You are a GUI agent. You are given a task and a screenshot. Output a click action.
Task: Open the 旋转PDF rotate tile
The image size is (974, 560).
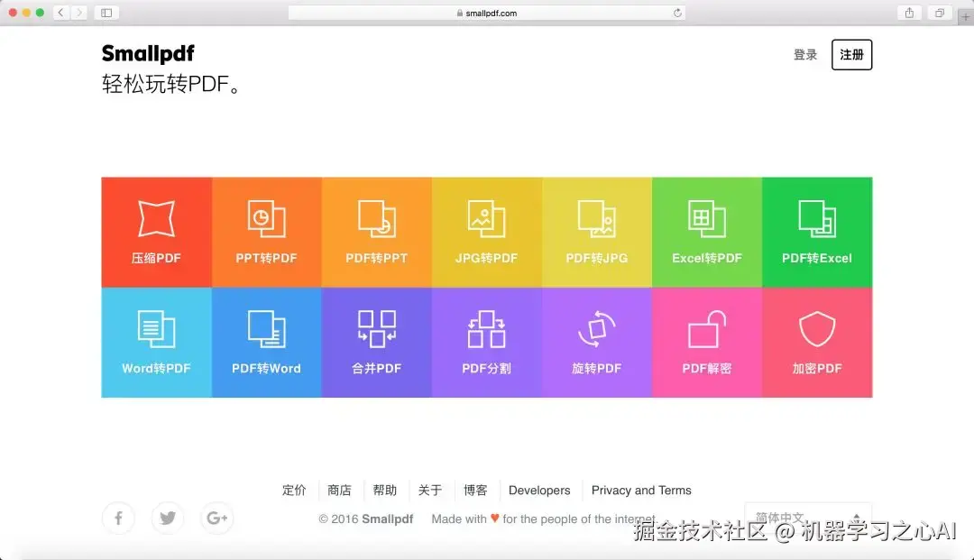tap(597, 342)
